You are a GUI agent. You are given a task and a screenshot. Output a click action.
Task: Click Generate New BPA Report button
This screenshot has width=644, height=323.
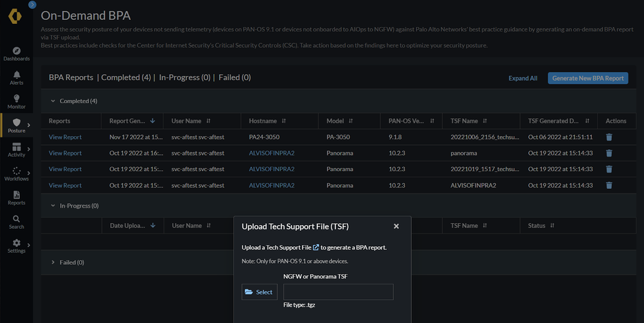tap(588, 78)
